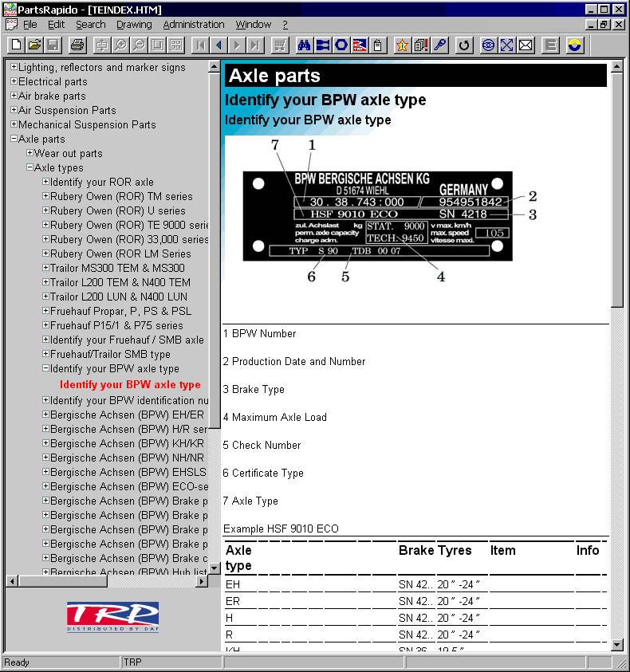Click the blue linked boxes toolbar icon

pos(322,45)
